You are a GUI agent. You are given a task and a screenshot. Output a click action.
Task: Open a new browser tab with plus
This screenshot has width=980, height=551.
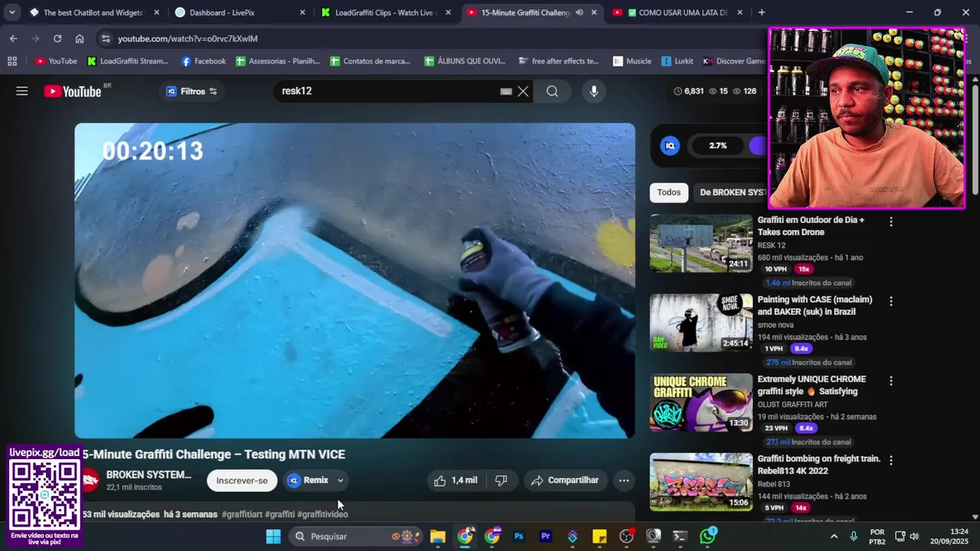[761, 12]
